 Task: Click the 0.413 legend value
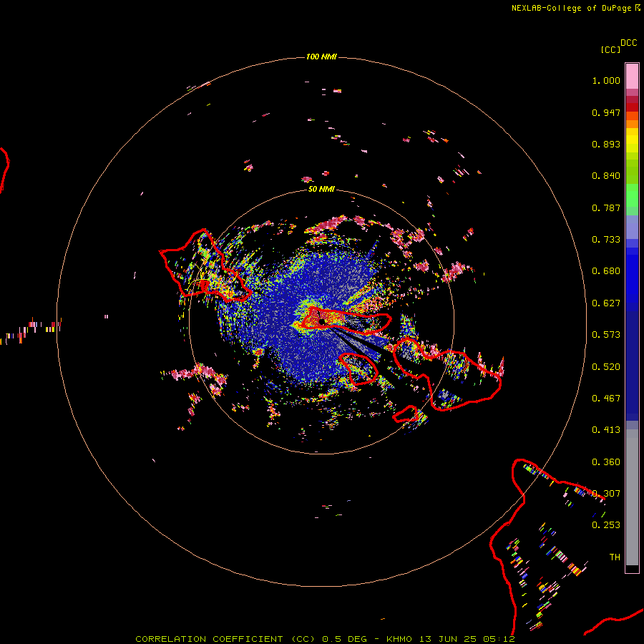pyautogui.click(x=606, y=430)
